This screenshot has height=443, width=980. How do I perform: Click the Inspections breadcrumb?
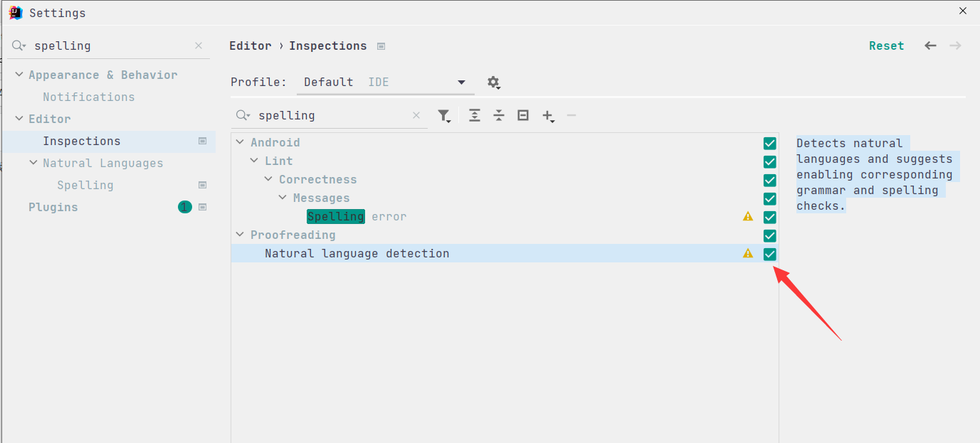328,46
